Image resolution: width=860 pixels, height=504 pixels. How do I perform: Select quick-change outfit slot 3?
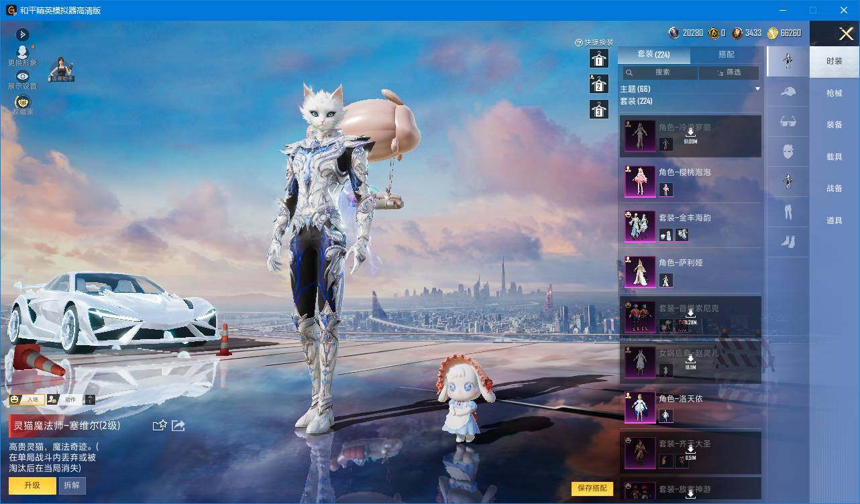598,109
